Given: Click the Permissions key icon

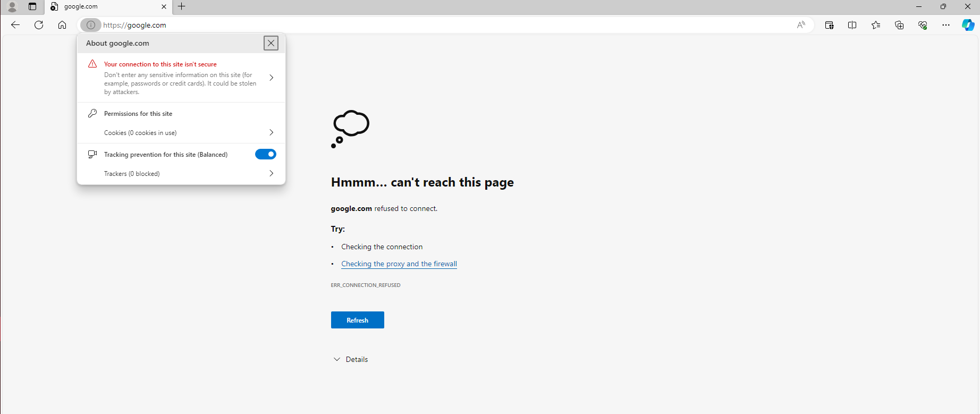Looking at the screenshot, I should [92, 113].
